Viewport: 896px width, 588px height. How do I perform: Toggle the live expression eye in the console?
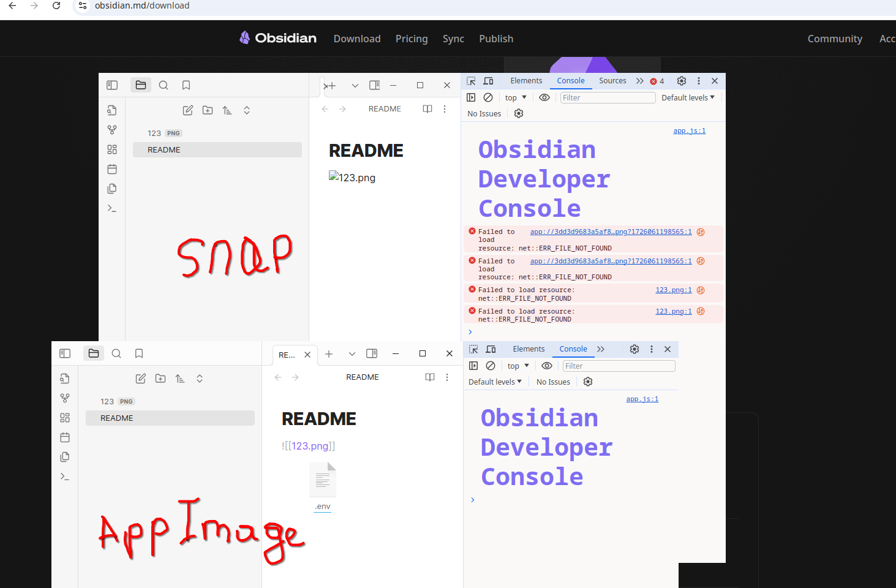coord(544,97)
